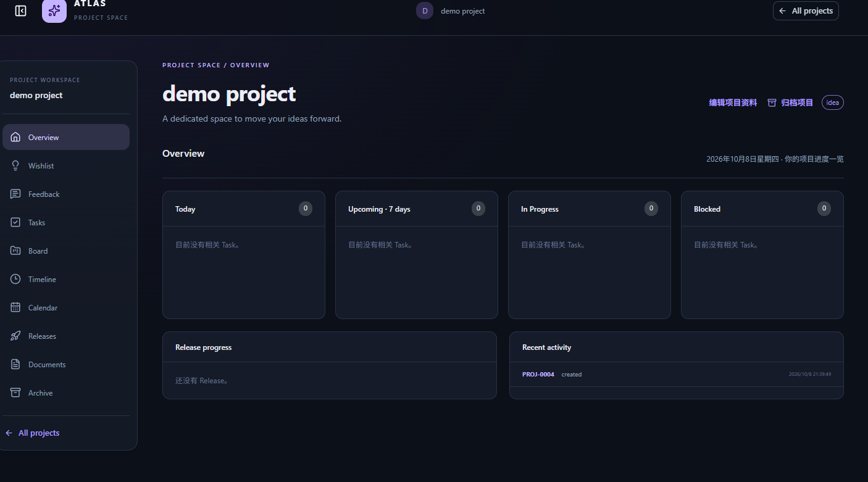Screen dimensions: 868x482
Task: Show the Calendar page
Action: tap(66, 307)
